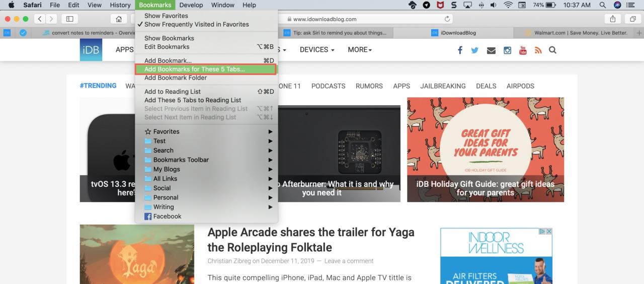Click the iDB logo

[x=91, y=49]
